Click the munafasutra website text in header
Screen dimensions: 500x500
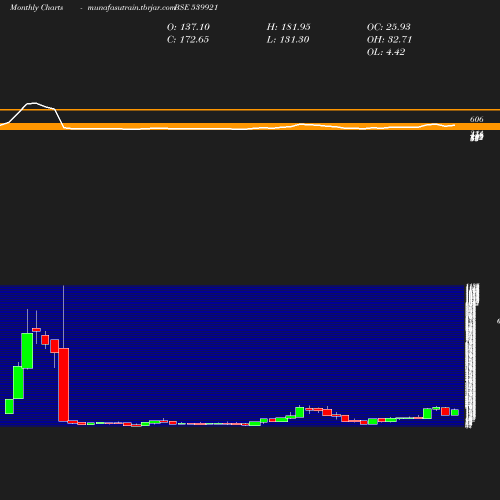point(131,8)
